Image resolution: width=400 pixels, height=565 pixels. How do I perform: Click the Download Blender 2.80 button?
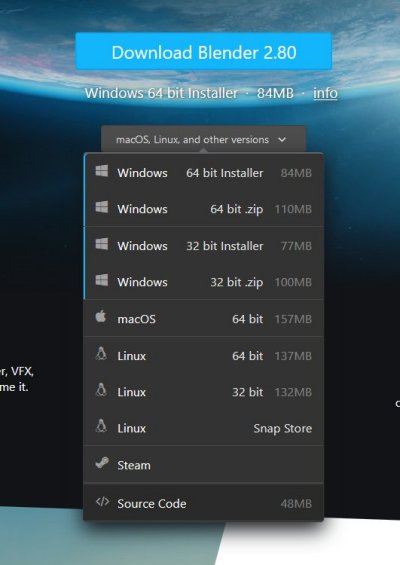coord(204,51)
